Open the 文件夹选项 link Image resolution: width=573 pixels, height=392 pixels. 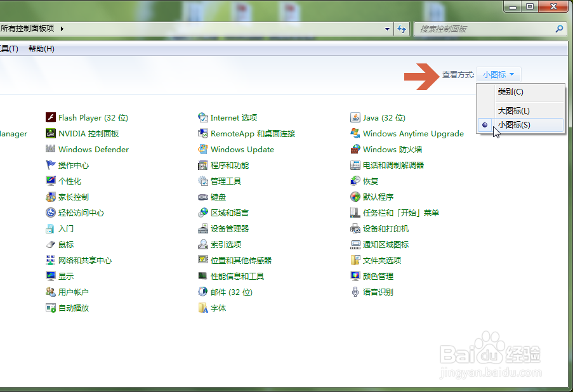click(x=382, y=260)
